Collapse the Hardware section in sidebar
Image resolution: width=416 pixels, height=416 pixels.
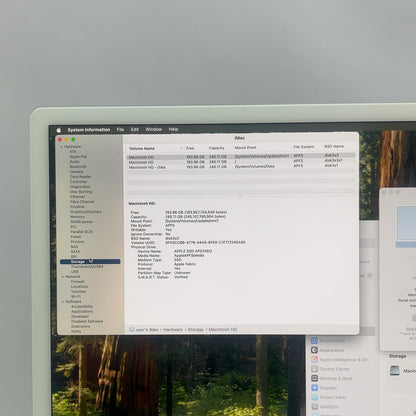pos(61,147)
